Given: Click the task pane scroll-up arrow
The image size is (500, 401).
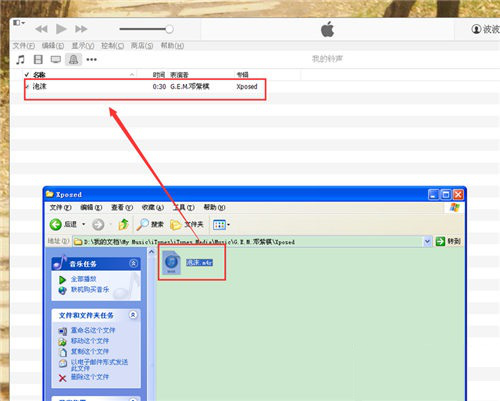Looking at the screenshot, I should (x=151, y=252).
